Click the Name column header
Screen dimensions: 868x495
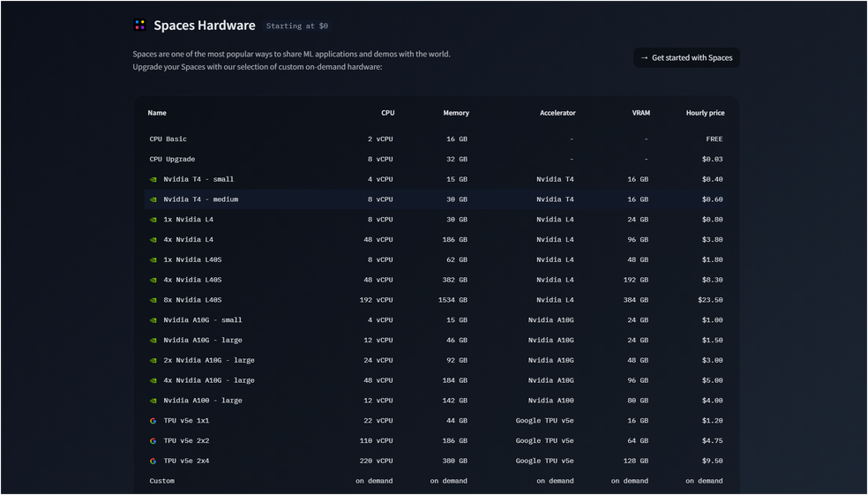pos(157,113)
